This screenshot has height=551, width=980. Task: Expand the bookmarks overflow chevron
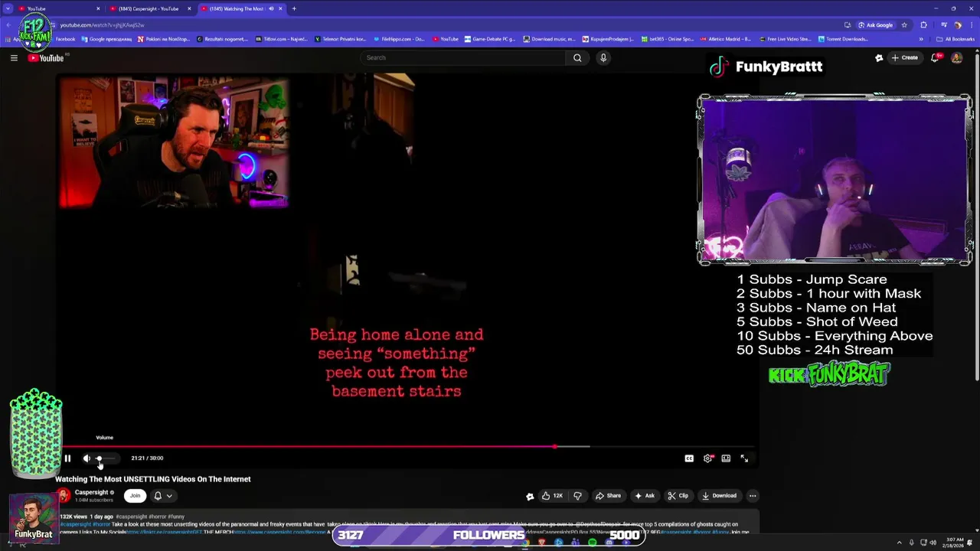[x=921, y=39]
